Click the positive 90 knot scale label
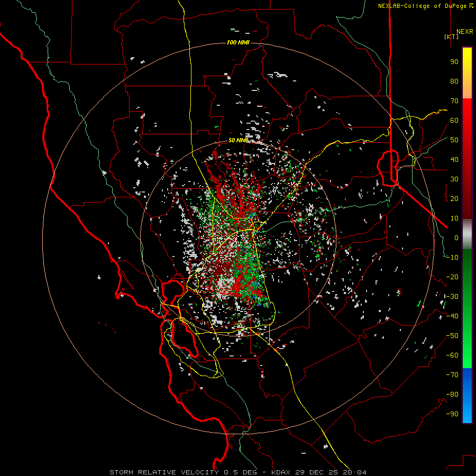 [454, 62]
